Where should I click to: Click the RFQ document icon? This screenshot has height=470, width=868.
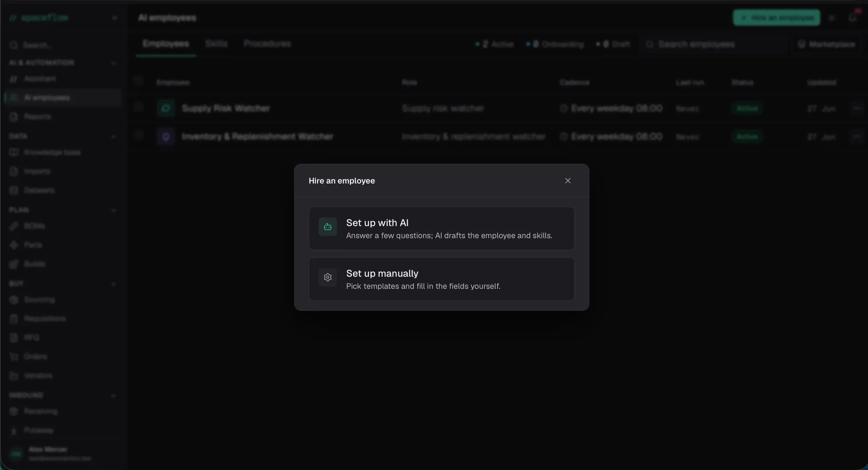14,337
